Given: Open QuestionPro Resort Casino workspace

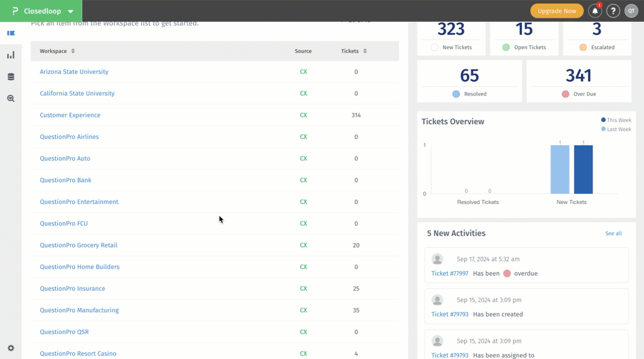Looking at the screenshot, I should [x=78, y=353].
